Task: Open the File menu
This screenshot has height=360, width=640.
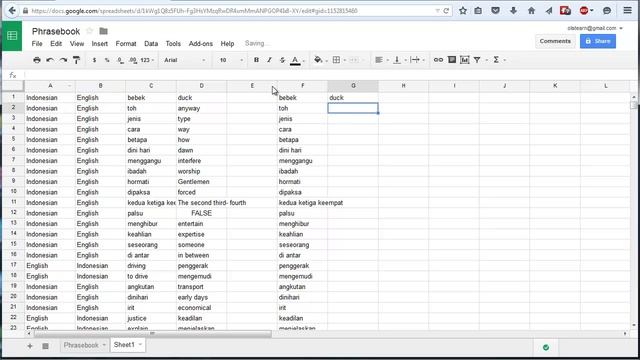Action: [x=37, y=44]
